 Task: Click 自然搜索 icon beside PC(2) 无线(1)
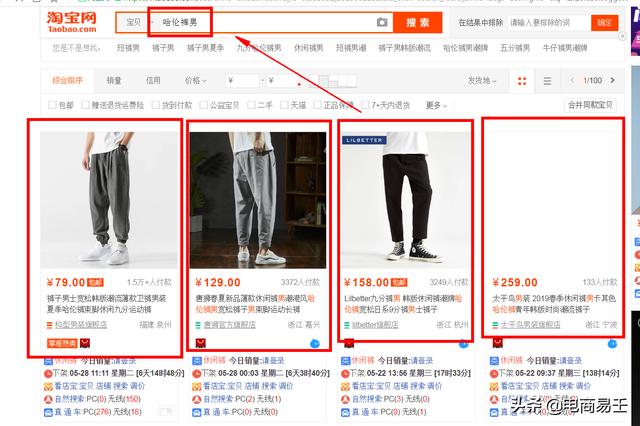[x=197, y=399]
